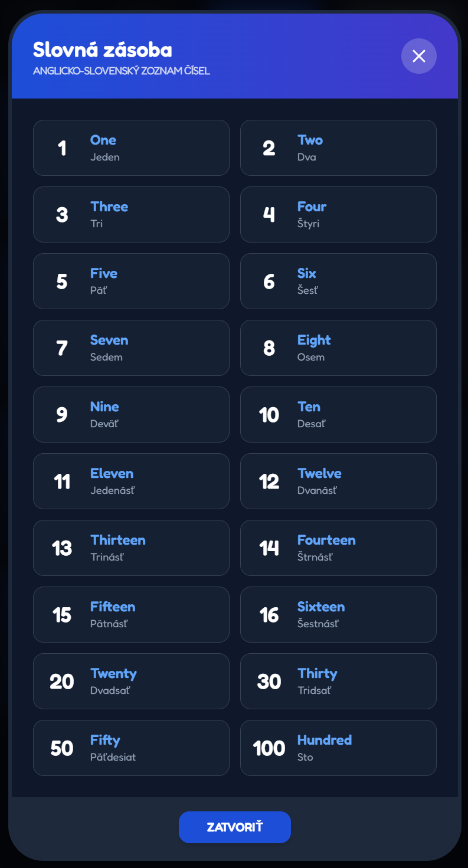
Task: Click the Three / Tri vocabulary card
Action: point(131,215)
